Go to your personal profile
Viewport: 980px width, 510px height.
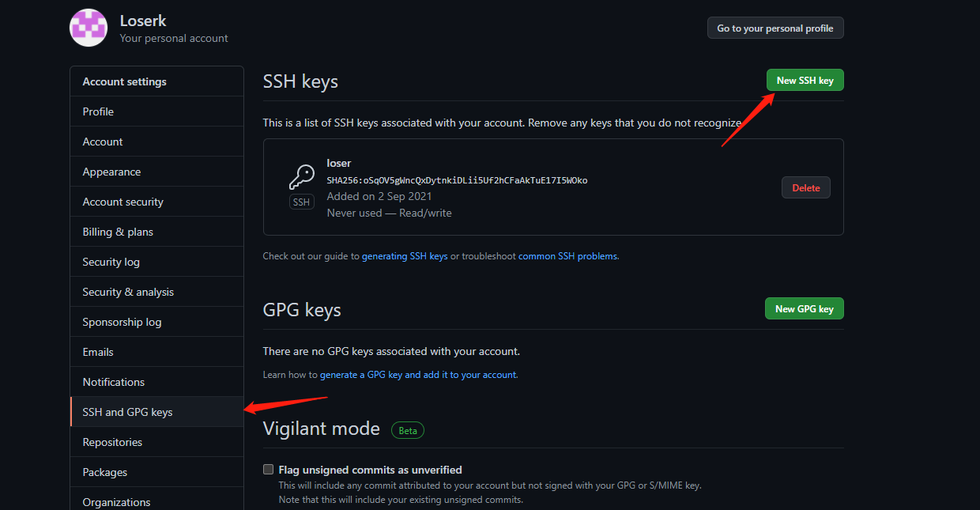(x=775, y=28)
